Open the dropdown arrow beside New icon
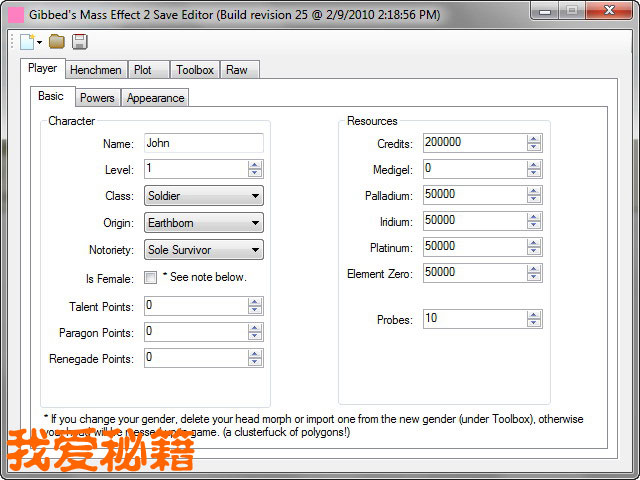This screenshot has height=480, width=640. point(39,42)
